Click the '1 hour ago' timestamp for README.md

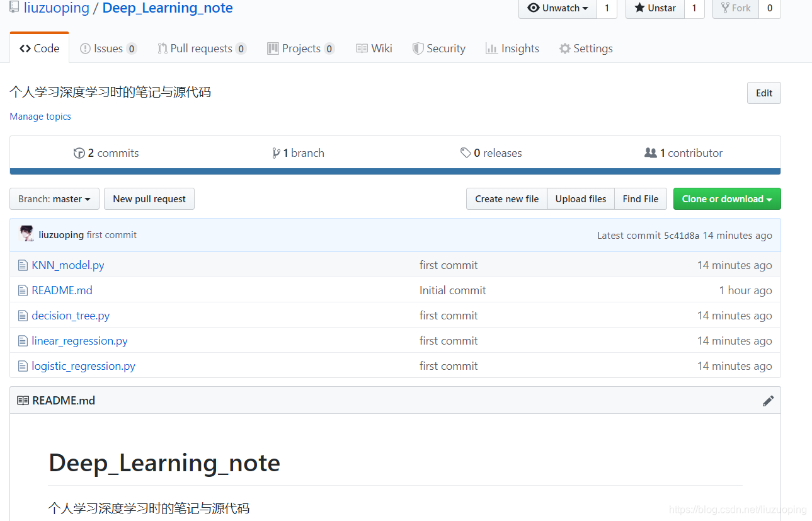tap(746, 290)
